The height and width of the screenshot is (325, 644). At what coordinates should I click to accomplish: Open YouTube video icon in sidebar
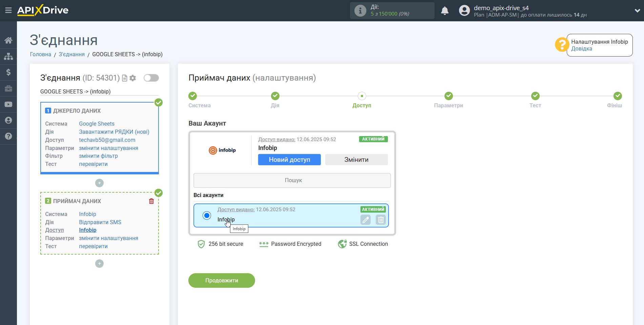pos(8,104)
